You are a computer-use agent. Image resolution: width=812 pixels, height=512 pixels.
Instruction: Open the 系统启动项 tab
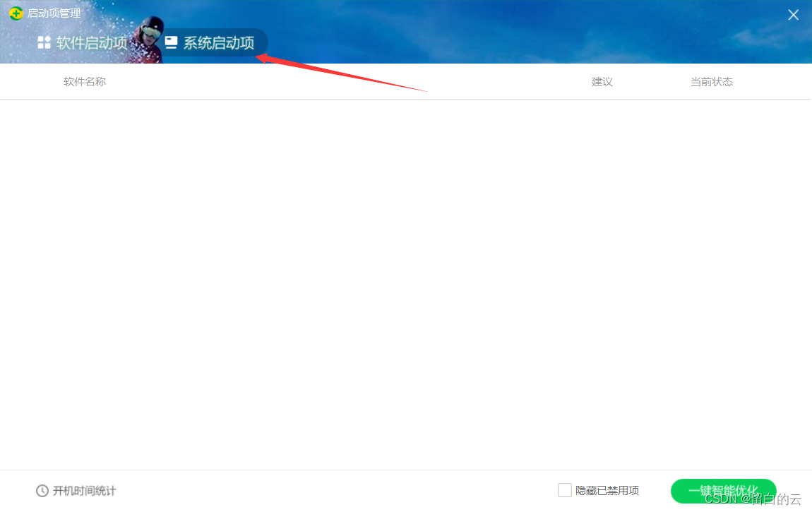pos(210,43)
